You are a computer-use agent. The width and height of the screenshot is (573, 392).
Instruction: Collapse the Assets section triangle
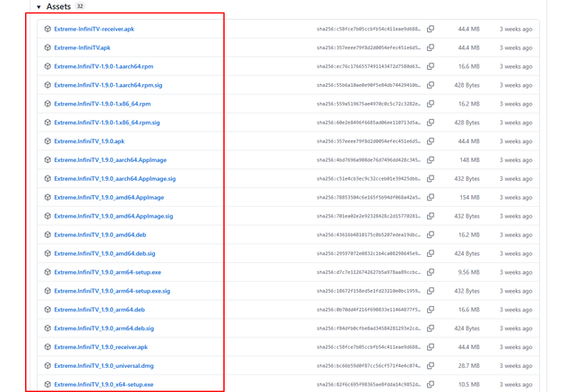(38, 7)
